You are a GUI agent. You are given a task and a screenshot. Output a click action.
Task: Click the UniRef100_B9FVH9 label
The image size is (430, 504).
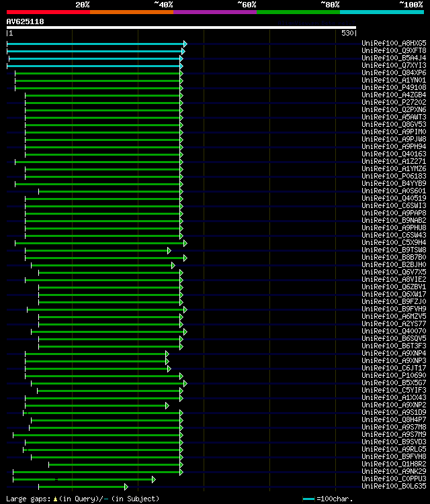(394, 309)
